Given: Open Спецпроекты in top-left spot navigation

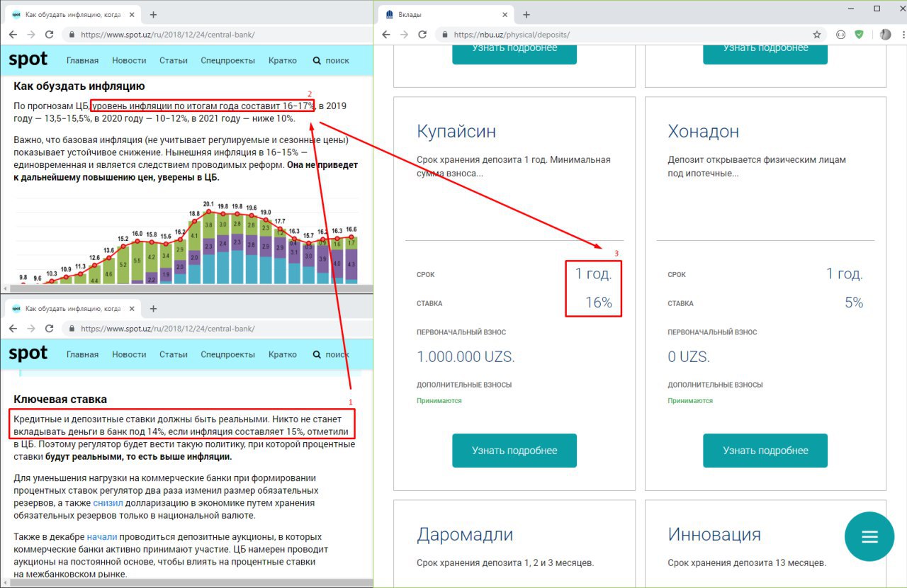Looking at the screenshot, I should (x=227, y=60).
